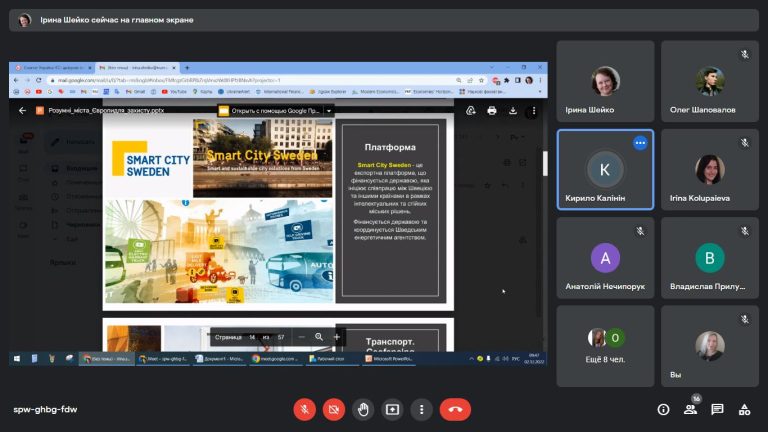Click Microsoft PowerPoint taskbar item
Viewport: 768px width, 432px height.
click(389, 359)
